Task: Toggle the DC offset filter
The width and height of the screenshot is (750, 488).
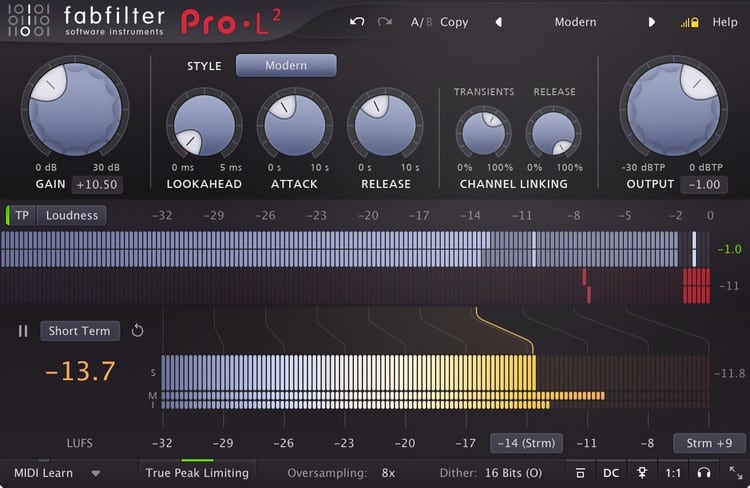Action: point(611,473)
